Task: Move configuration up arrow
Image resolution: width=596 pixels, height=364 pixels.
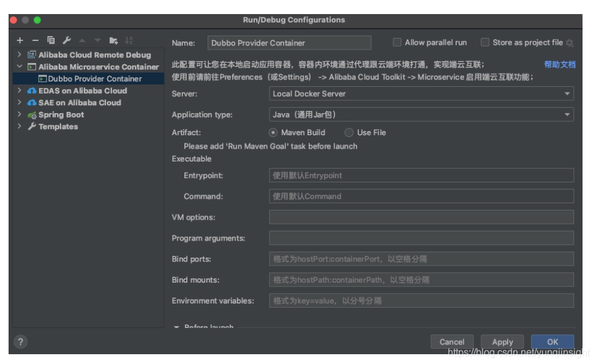Action: pos(82,40)
